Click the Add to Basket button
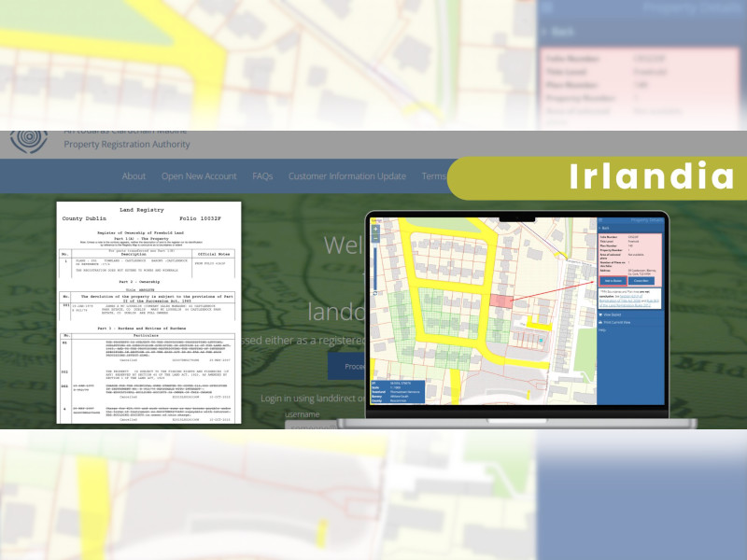 point(613,281)
